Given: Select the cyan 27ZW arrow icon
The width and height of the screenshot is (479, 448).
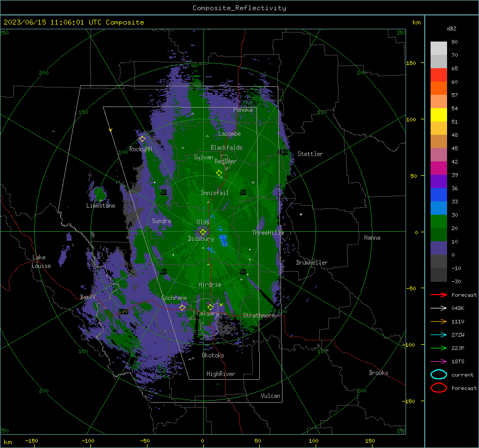Looking at the screenshot, I should click(439, 335).
